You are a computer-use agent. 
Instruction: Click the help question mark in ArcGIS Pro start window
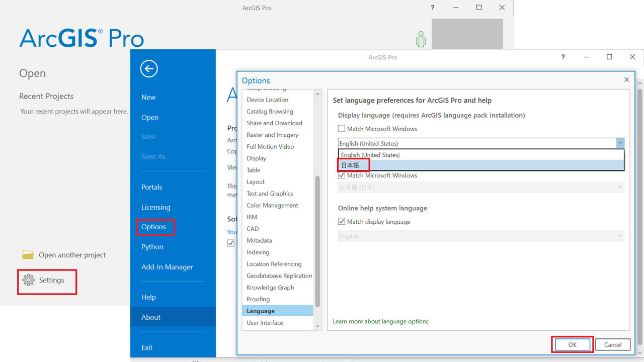point(433,8)
